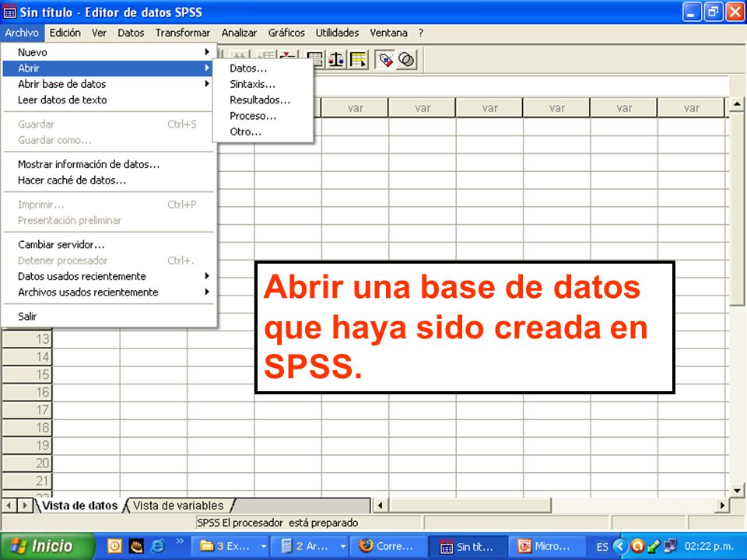Open the Gráficos menu
This screenshot has width=747, height=560.
pos(286,33)
